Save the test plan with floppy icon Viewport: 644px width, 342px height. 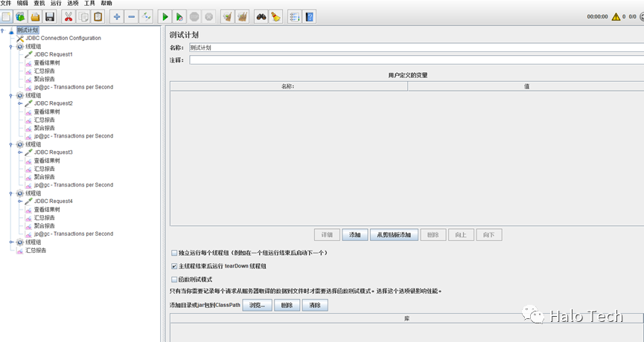coord(50,17)
